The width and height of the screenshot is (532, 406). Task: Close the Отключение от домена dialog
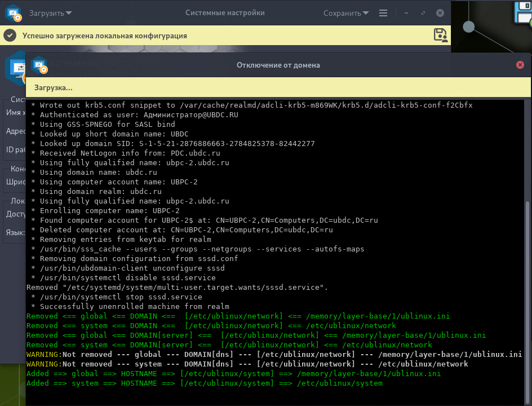tap(520, 65)
